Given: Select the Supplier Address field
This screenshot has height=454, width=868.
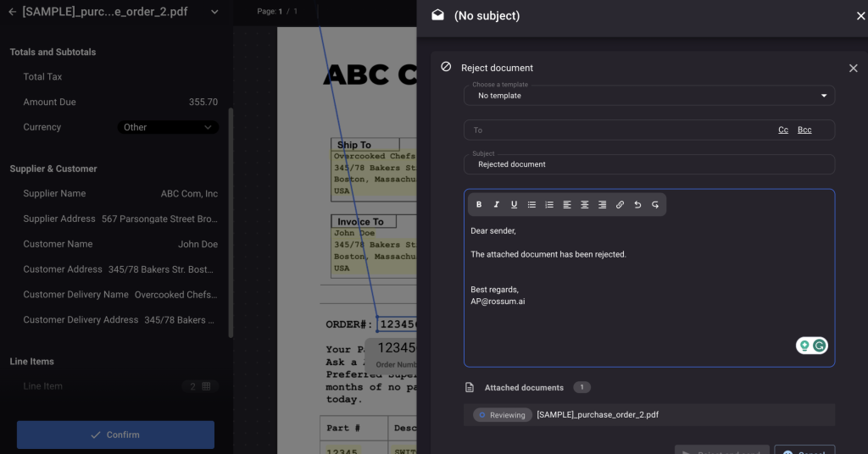Looking at the screenshot, I should coord(120,219).
